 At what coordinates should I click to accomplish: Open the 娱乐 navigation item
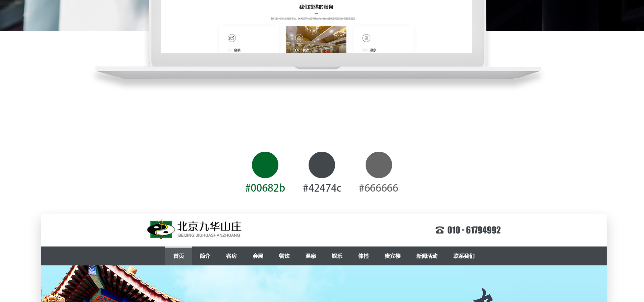pyautogui.click(x=337, y=256)
